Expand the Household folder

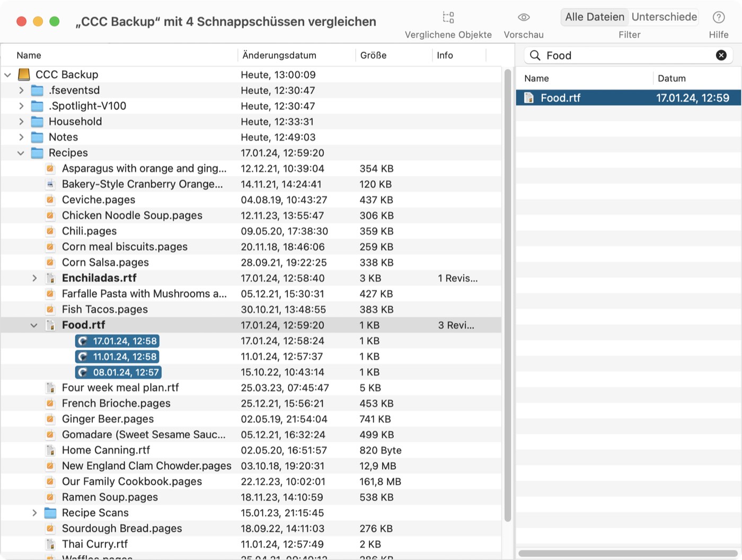pyautogui.click(x=21, y=121)
